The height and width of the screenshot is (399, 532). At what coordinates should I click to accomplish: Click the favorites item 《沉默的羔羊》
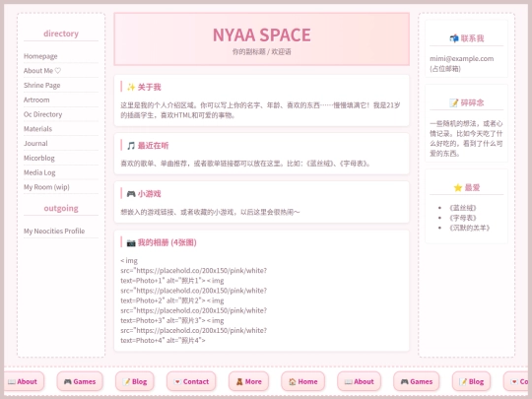[469, 228]
